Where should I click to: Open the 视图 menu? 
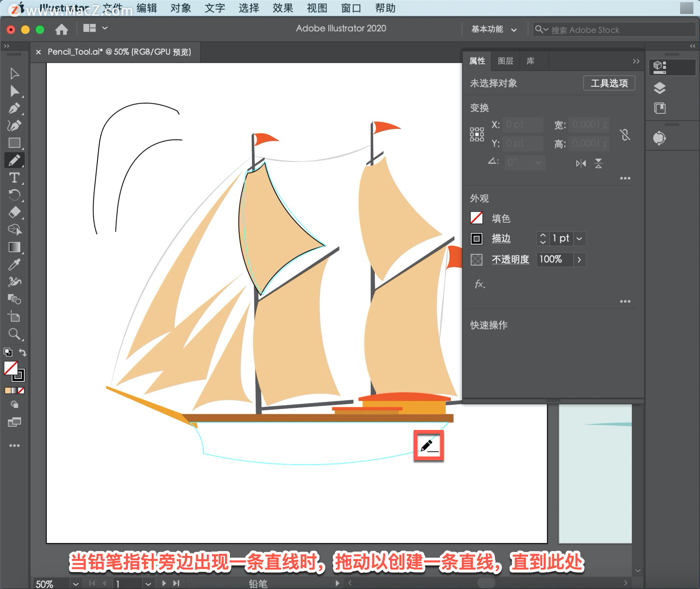pyautogui.click(x=317, y=8)
